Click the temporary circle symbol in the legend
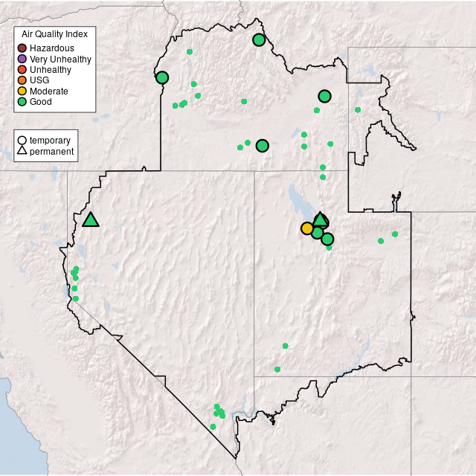This screenshot has height=476, width=476. 22,140
